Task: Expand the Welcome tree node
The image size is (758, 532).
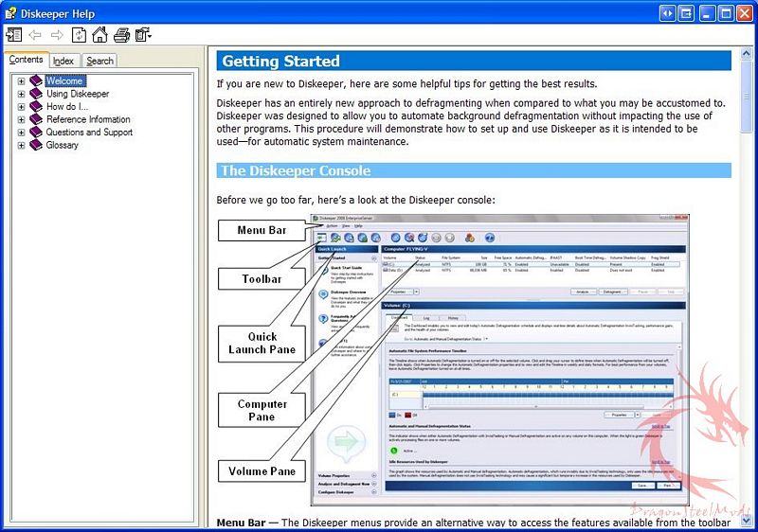Action: click(x=21, y=81)
